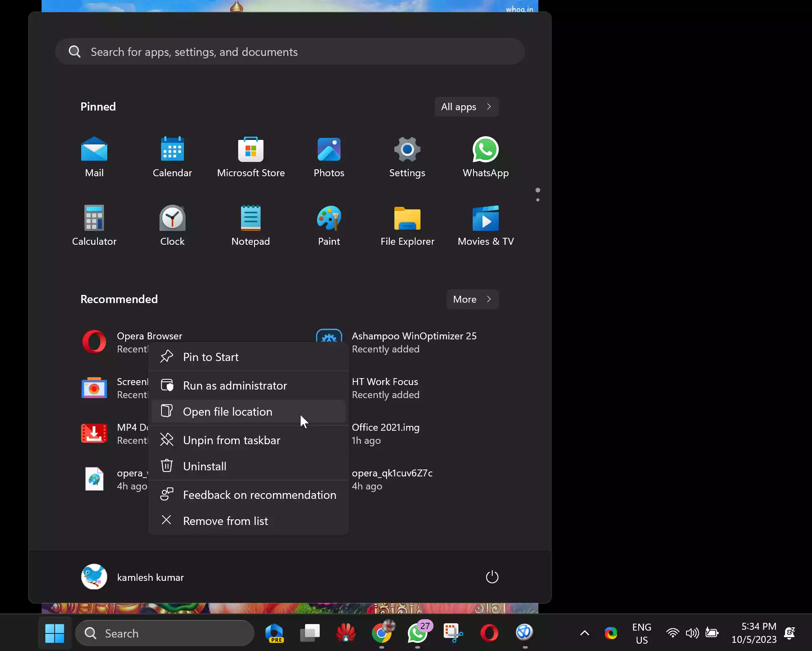This screenshot has width=812, height=651.
Task: Select kamlesh kumar profile icon
Action: [x=94, y=577]
